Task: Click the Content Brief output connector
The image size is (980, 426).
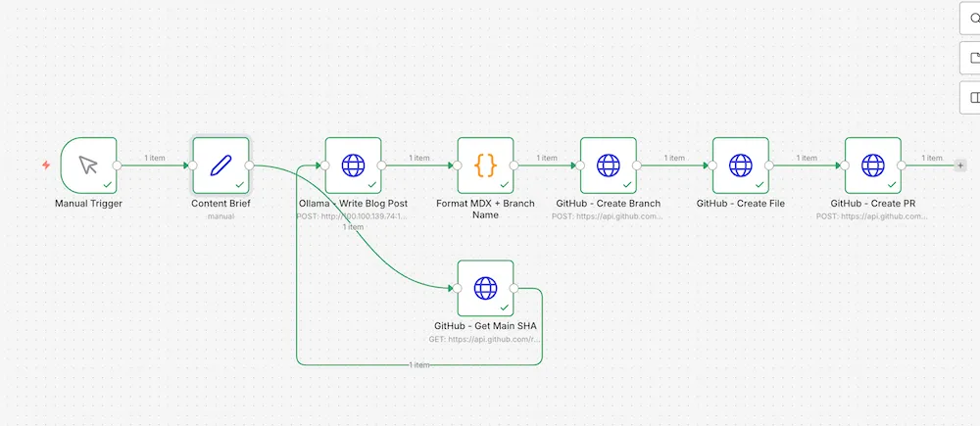Action: pos(249,166)
